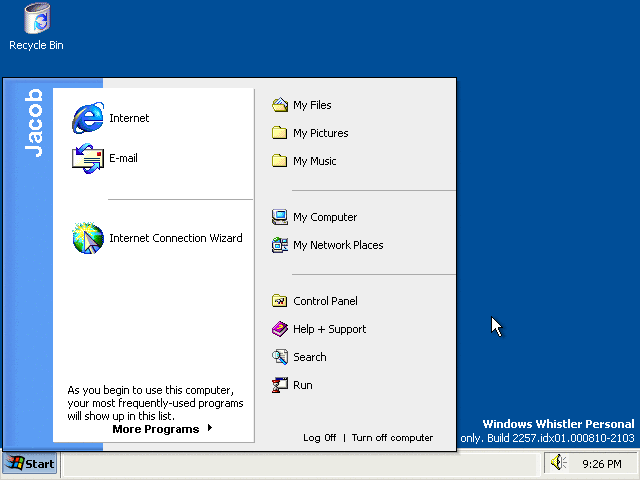Open the Run dialog icon
This screenshot has height=480, width=640.
pyautogui.click(x=280, y=385)
